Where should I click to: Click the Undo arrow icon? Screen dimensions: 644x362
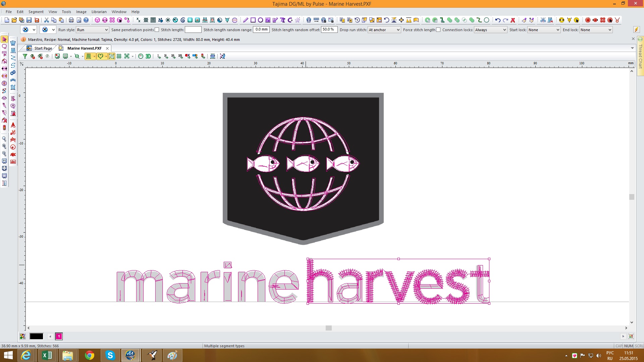pyautogui.click(x=498, y=20)
